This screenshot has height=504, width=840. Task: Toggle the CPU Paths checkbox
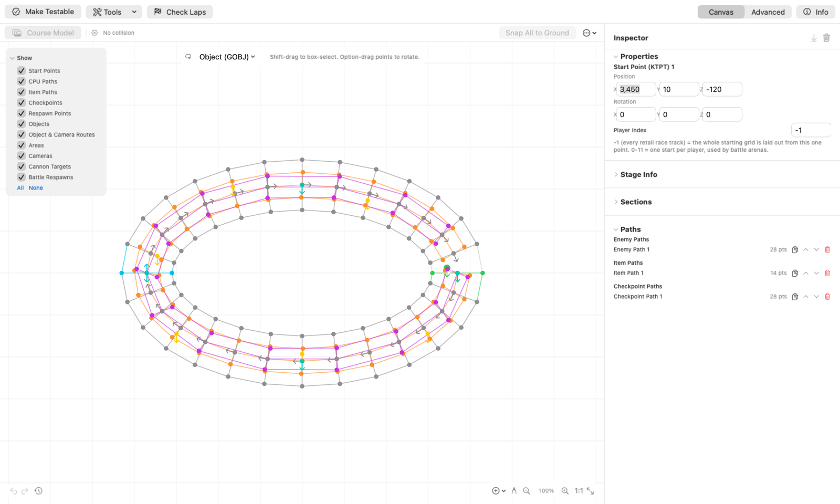[22, 81]
